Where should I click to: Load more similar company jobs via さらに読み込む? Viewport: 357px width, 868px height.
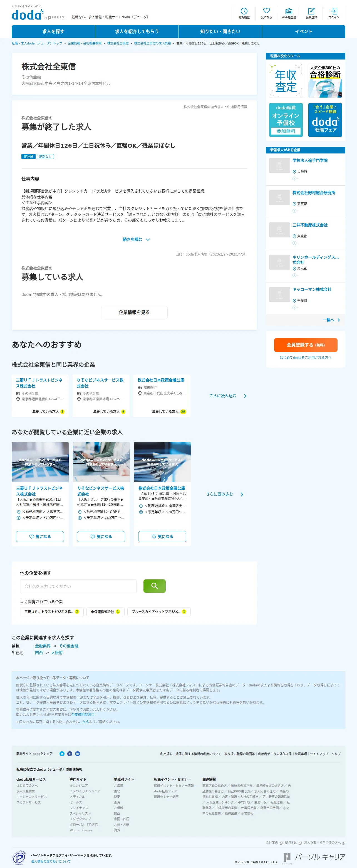click(x=225, y=494)
